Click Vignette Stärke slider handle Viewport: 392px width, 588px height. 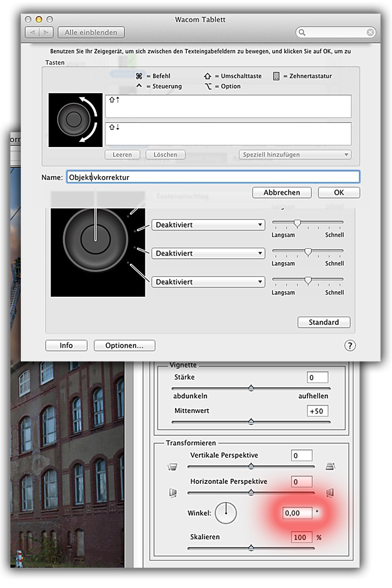tap(251, 388)
